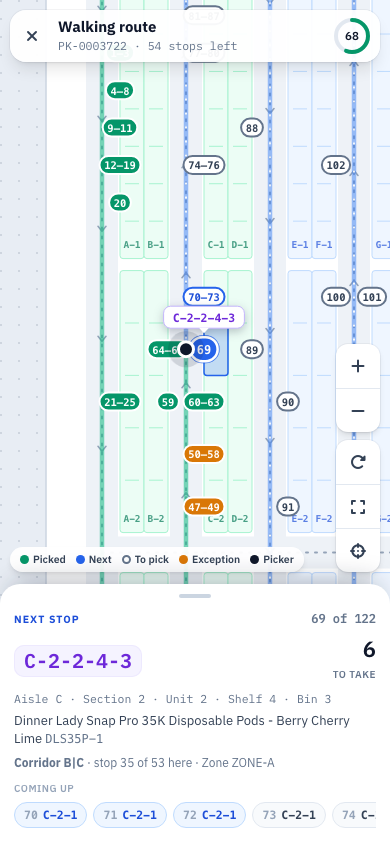The image size is (390, 844).
Task: Select the current next stop marker 69
Action: pyautogui.click(x=204, y=349)
